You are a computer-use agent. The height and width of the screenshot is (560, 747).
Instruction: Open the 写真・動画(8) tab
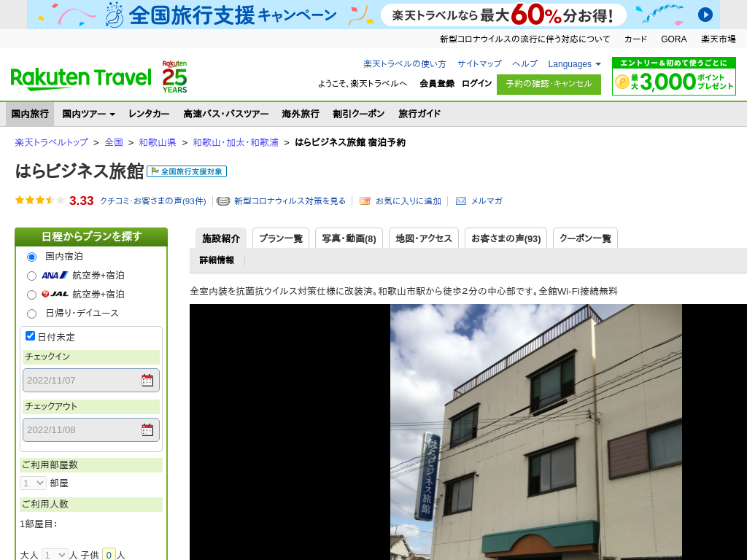(349, 238)
